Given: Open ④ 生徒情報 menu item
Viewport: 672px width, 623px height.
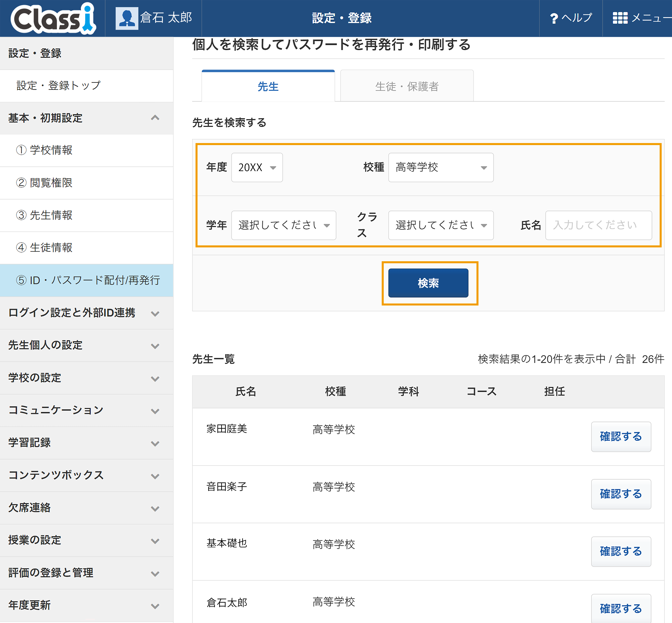Looking at the screenshot, I should (x=87, y=248).
